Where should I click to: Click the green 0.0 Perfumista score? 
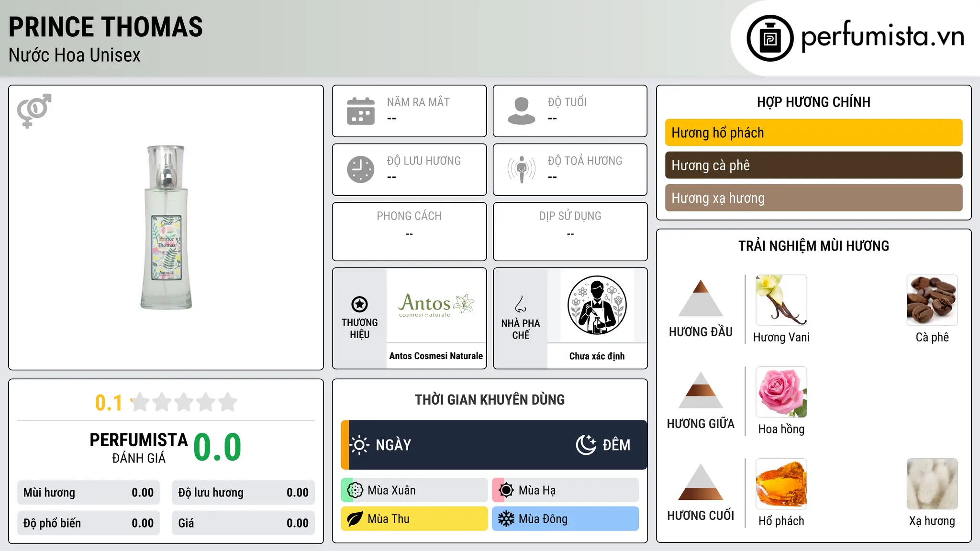point(217,447)
